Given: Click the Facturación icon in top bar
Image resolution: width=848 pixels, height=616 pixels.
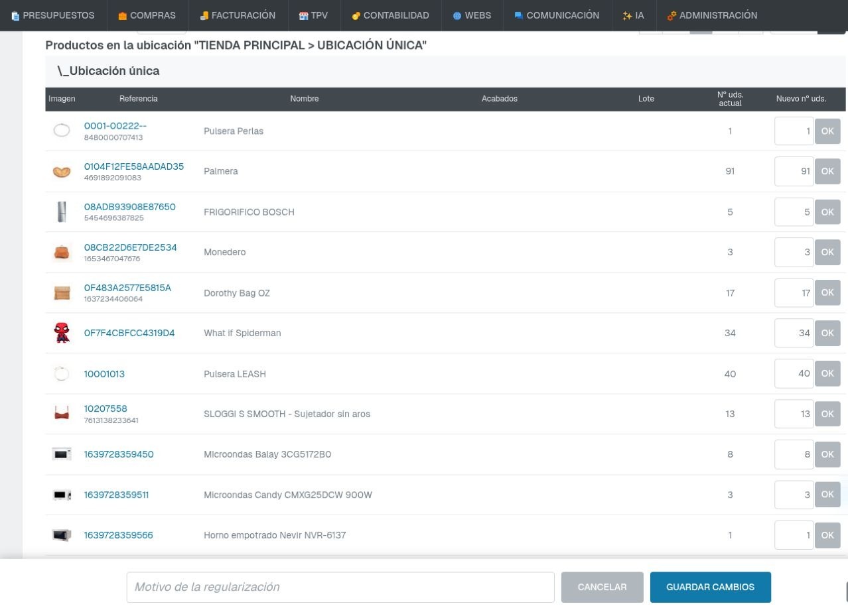Looking at the screenshot, I should [204, 15].
